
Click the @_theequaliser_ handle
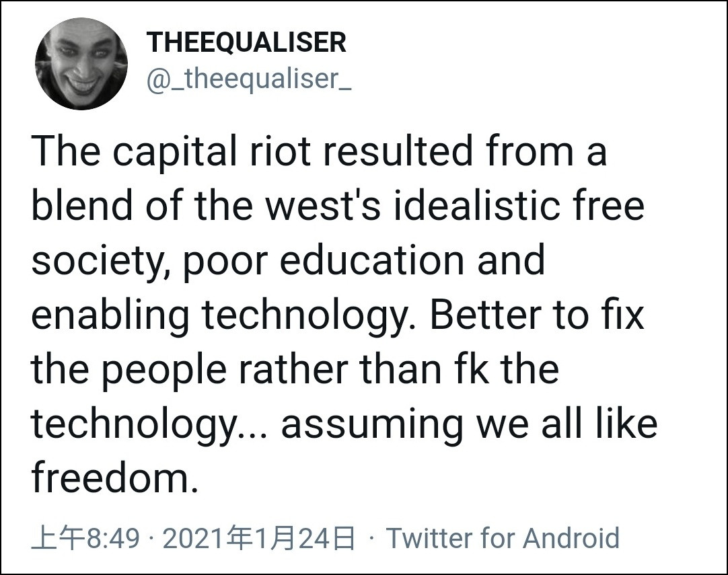tap(250, 79)
